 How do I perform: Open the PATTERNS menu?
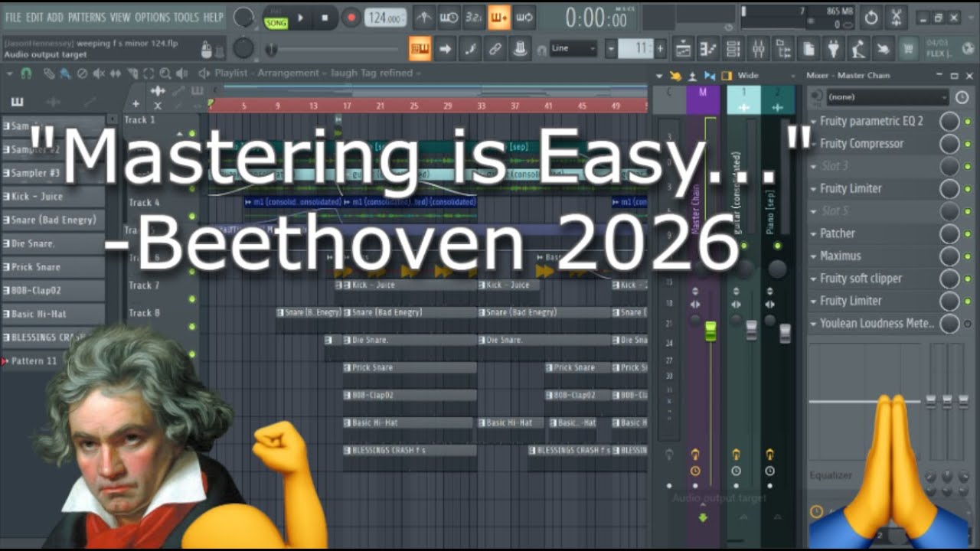click(87, 17)
